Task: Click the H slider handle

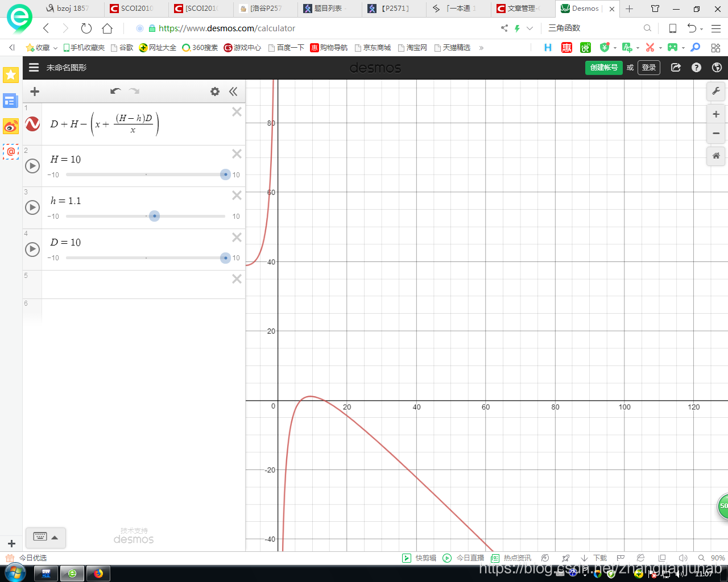Action: click(x=226, y=174)
